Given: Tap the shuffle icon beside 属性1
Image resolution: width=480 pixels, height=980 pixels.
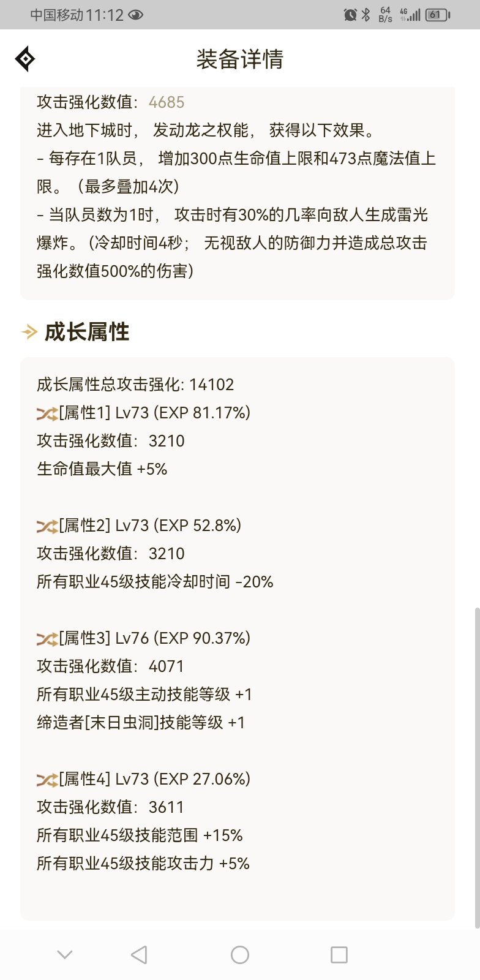Looking at the screenshot, I should 47,414.
